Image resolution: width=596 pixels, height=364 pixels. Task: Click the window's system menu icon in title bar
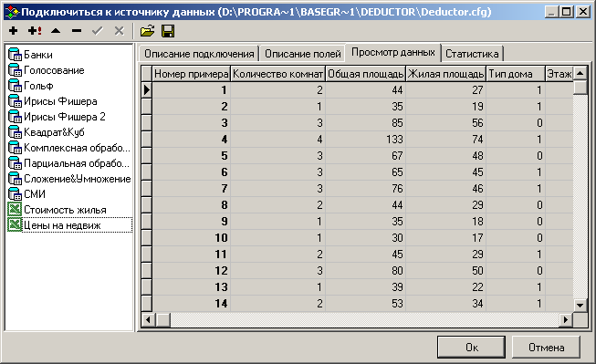[x=12, y=12]
